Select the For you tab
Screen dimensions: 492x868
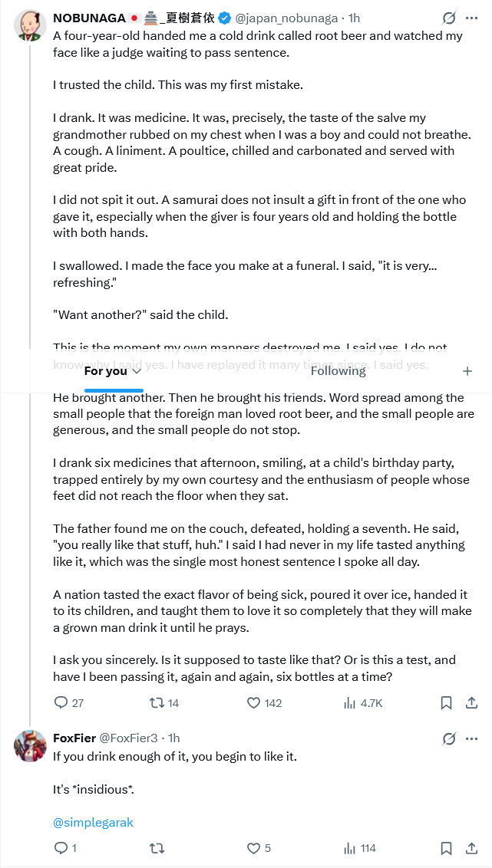106,371
